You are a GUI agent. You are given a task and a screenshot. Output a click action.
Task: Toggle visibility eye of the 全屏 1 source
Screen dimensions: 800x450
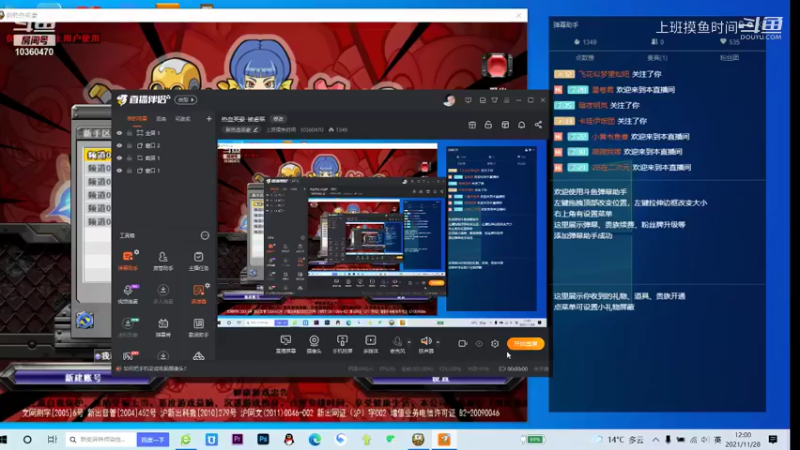pos(119,133)
